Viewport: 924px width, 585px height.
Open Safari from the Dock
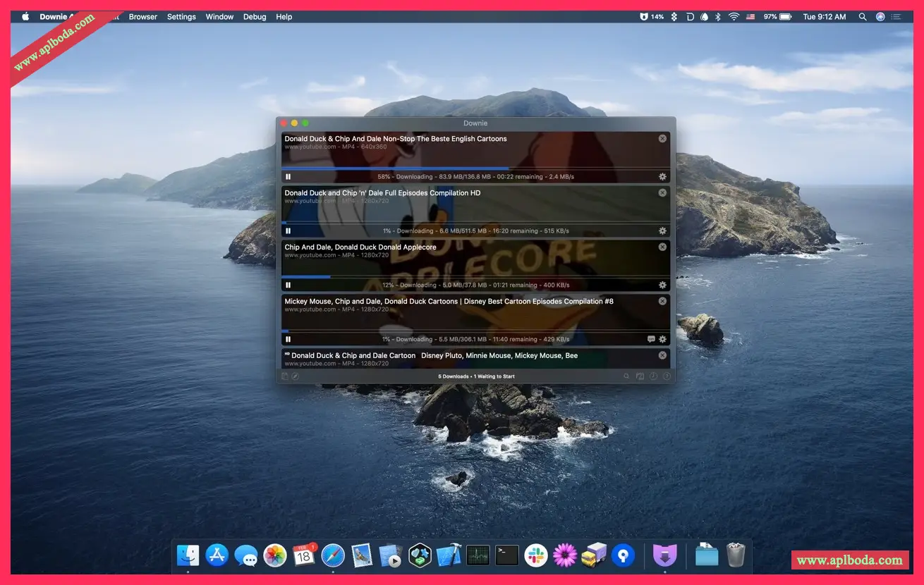333,555
